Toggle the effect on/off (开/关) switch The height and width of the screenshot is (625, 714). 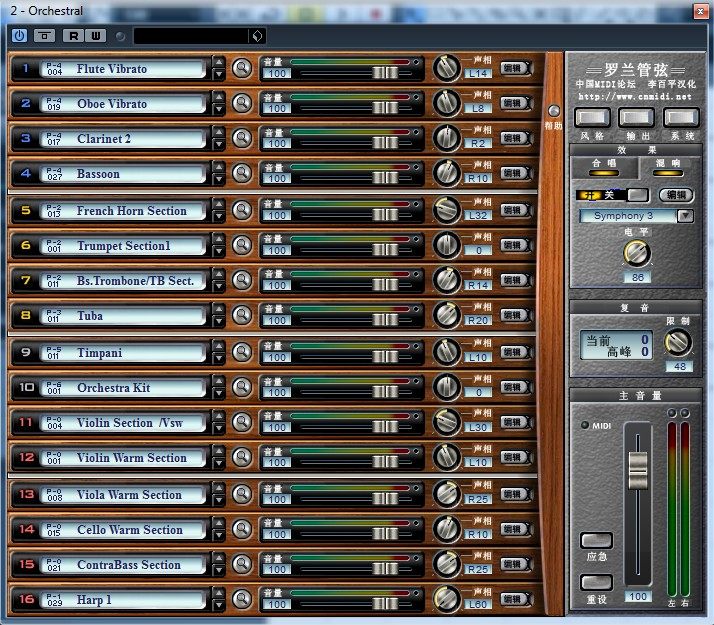click(x=612, y=195)
